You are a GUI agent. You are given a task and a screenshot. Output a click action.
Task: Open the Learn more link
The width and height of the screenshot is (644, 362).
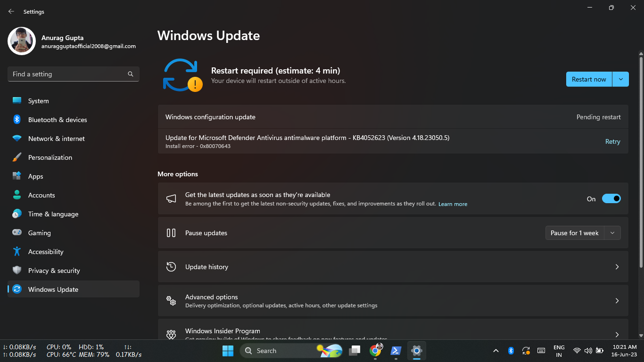(x=453, y=204)
